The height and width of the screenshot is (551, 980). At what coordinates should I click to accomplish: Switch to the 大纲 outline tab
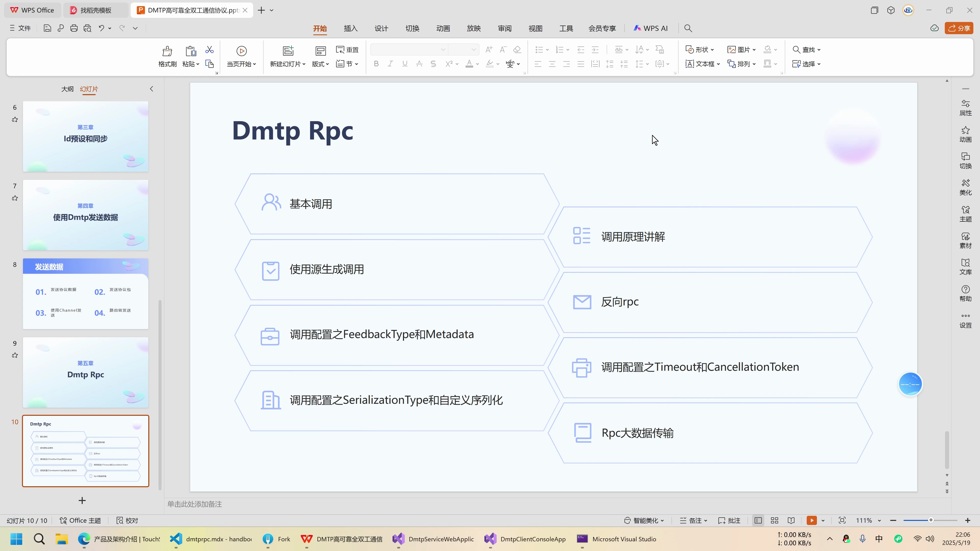tap(67, 89)
